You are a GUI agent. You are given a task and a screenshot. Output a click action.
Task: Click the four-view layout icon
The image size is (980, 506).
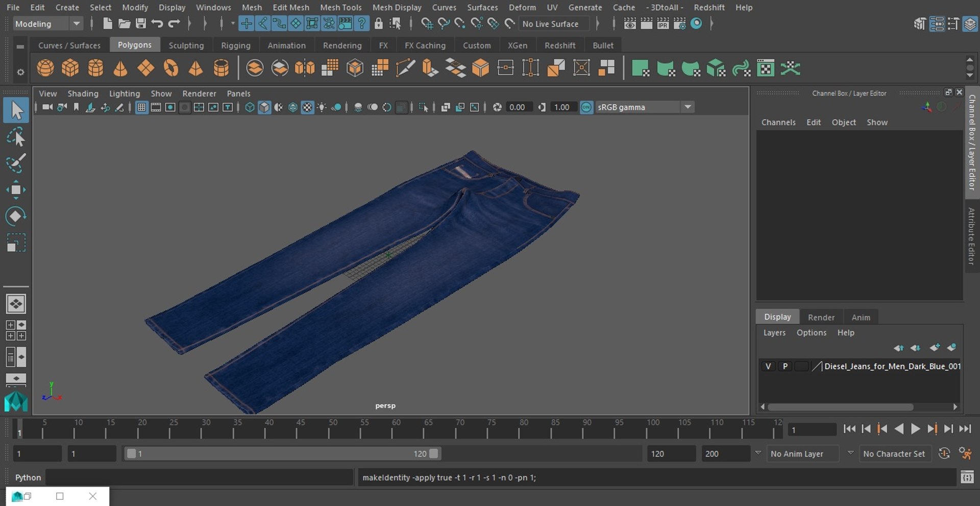(x=16, y=330)
